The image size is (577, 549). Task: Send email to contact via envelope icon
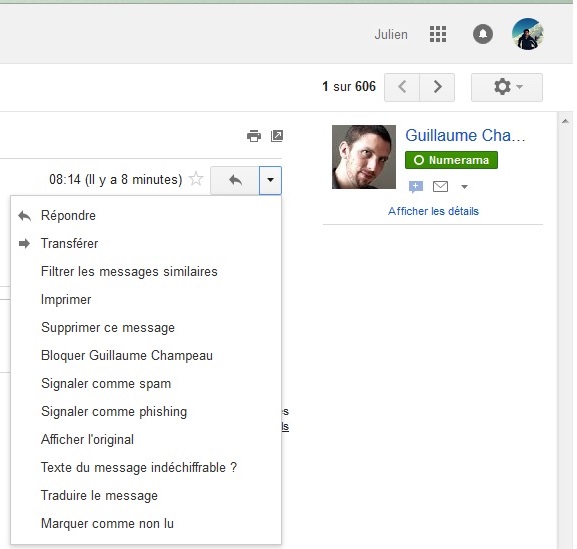[440, 187]
